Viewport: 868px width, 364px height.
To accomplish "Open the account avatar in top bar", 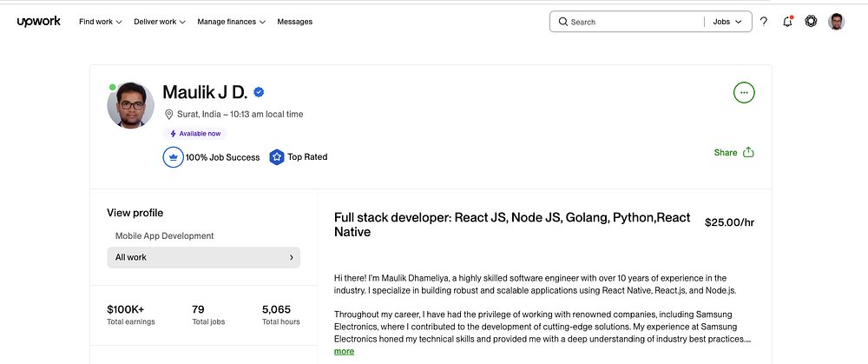I will click(836, 22).
